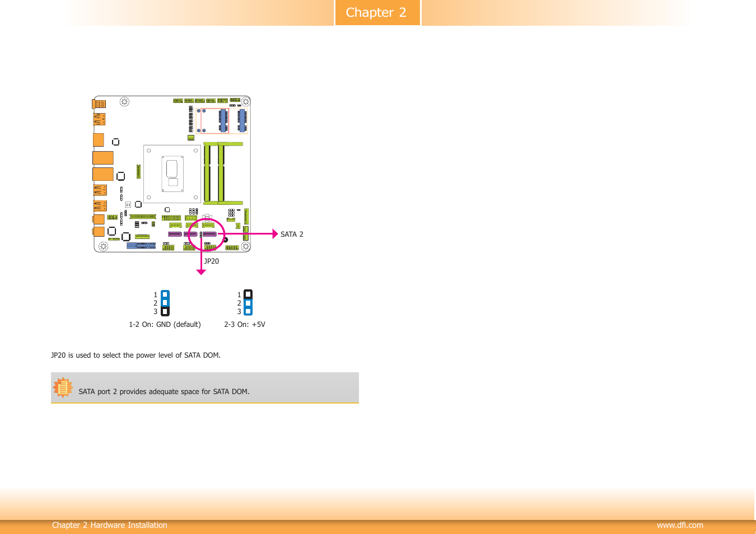The width and height of the screenshot is (756, 534).
Task: Select the '2-3 On: +5V' caption
Action: 245,325
